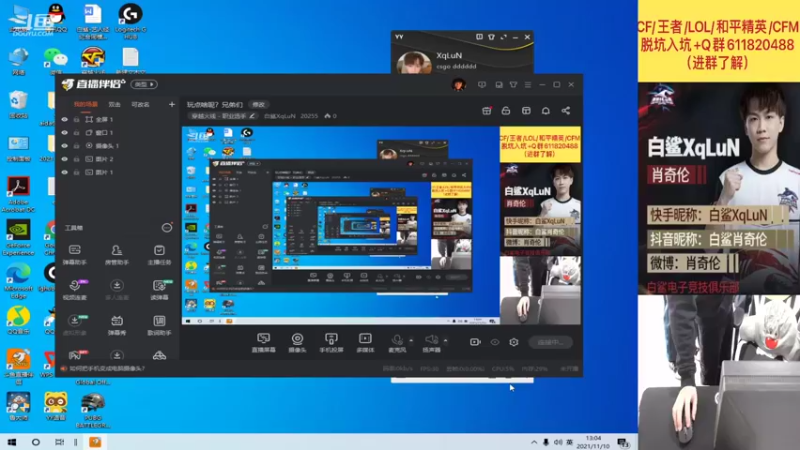The width and height of the screenshot is (800, 450).
Task: Hide the 图片 1 source layer
Action: [64, 172]
